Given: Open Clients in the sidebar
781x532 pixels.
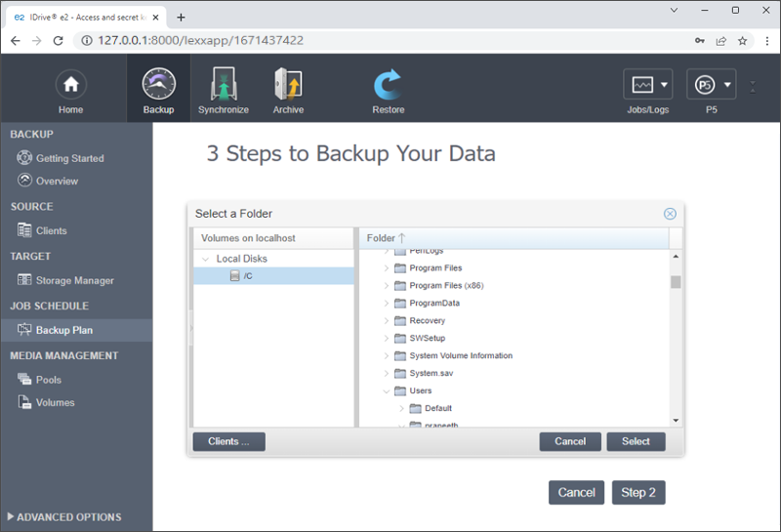Looking at the screenshot, I should (51, 230).
